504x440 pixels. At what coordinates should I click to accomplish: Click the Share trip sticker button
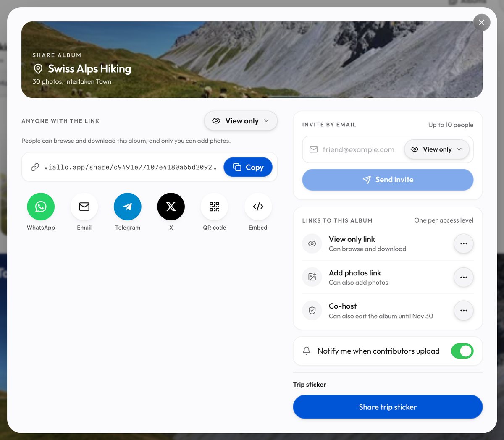(x=388, y=407)
